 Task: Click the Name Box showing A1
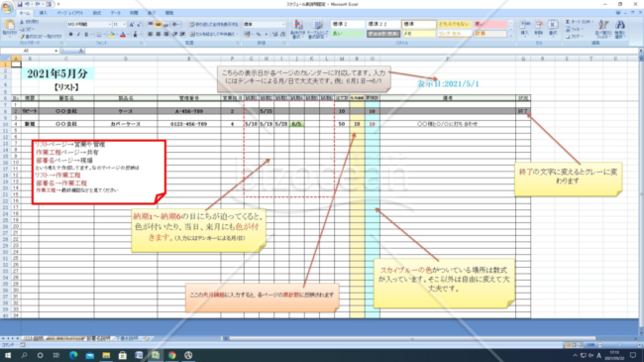coord(29,51)
